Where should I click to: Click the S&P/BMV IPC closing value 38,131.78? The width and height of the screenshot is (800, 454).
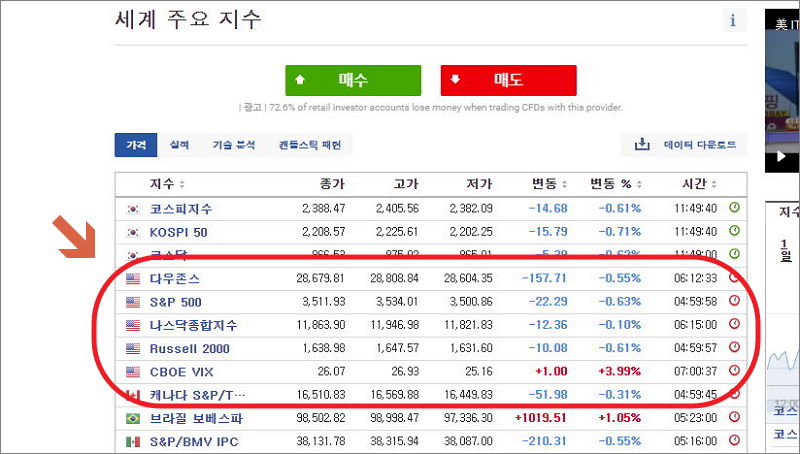tap(320, 442)
